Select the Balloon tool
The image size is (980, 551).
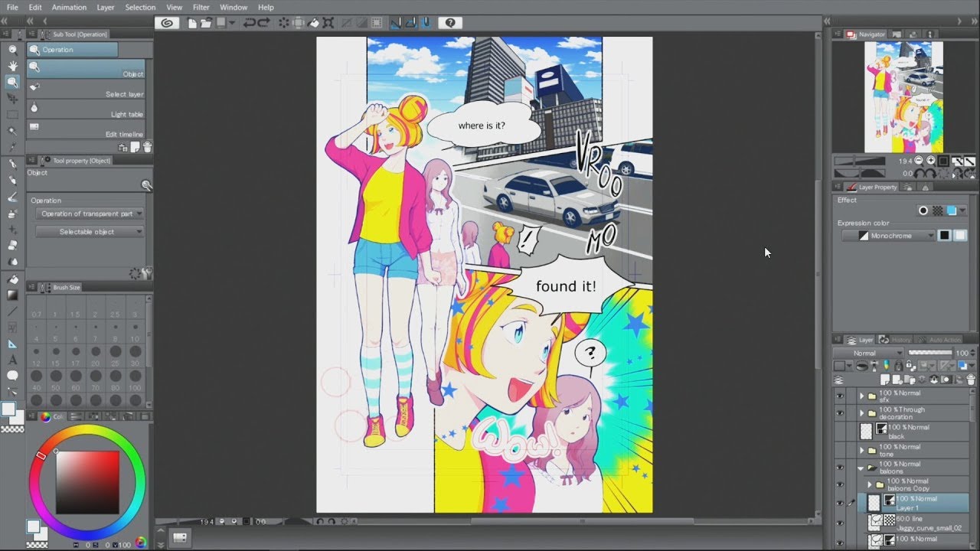[x=12, y=376]
